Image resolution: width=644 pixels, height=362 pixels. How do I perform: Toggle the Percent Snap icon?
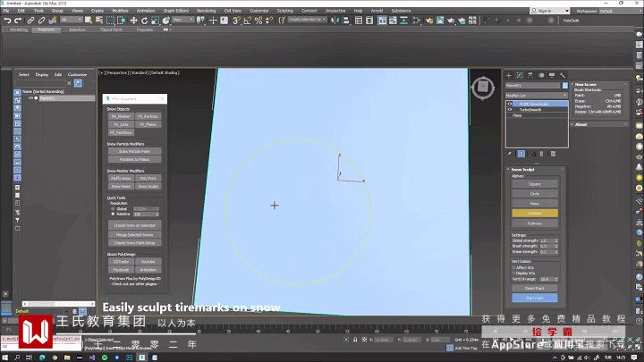tap(258, 20)
